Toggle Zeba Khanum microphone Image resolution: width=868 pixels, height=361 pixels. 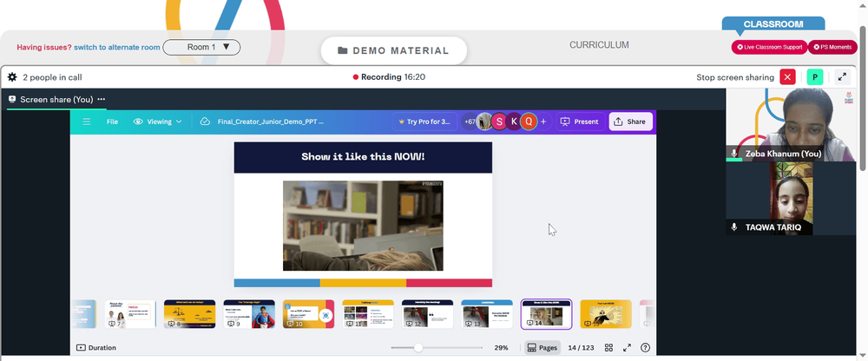734,154
